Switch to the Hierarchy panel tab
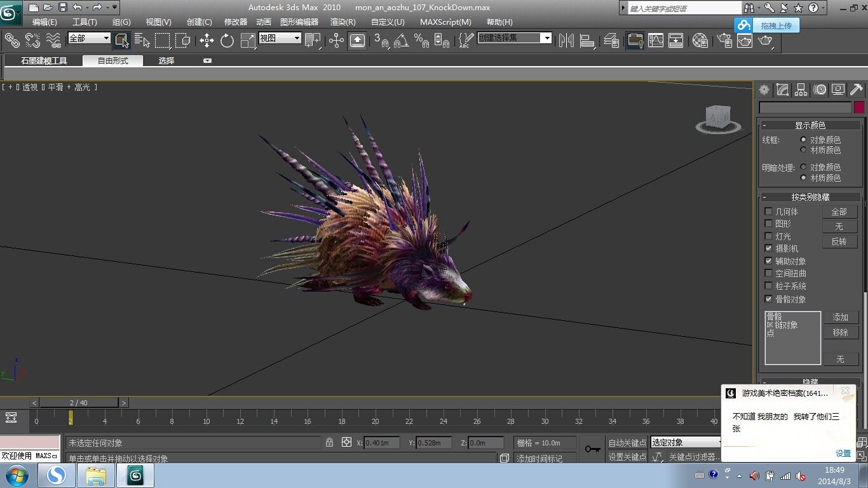 801,90
